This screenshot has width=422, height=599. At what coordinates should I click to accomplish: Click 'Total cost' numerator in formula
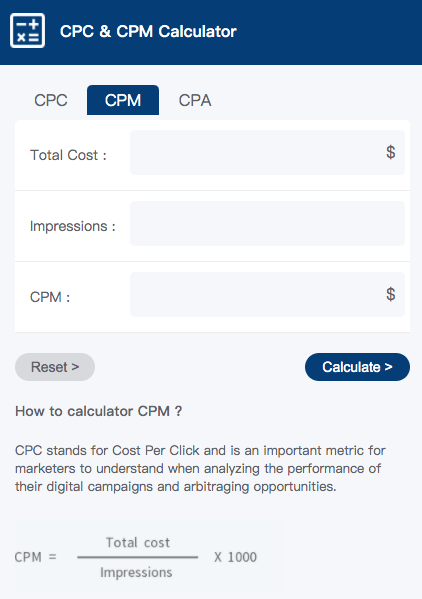click(x=138, y=542)
